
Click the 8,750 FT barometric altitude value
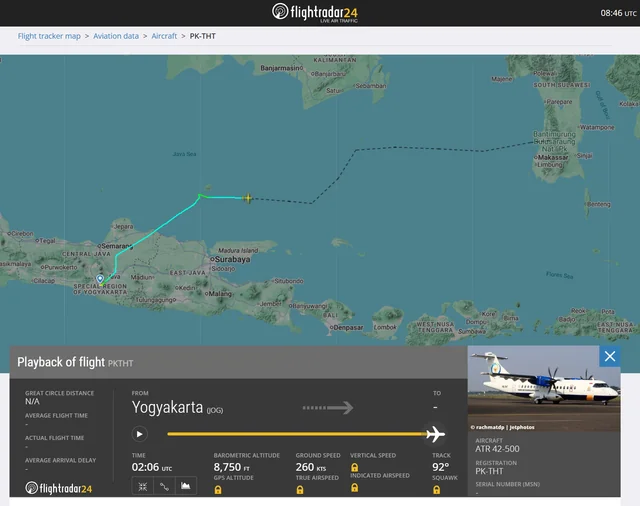231,467
